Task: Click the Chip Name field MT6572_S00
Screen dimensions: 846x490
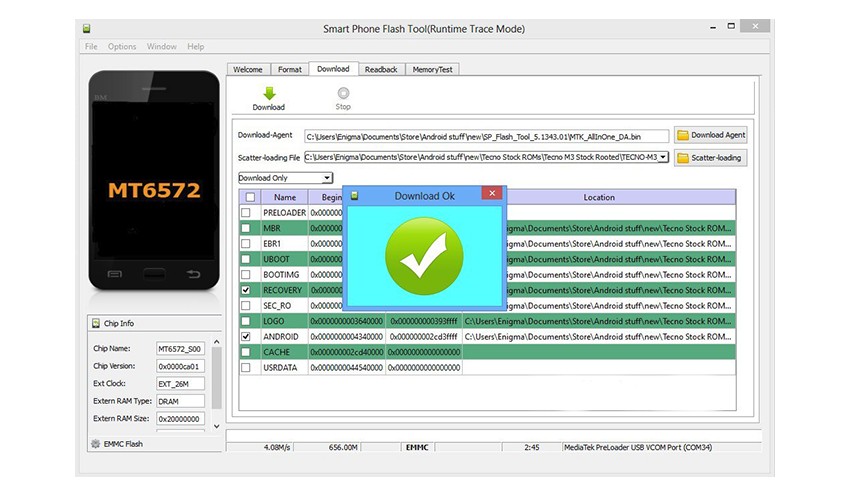Action: [180, 349]
